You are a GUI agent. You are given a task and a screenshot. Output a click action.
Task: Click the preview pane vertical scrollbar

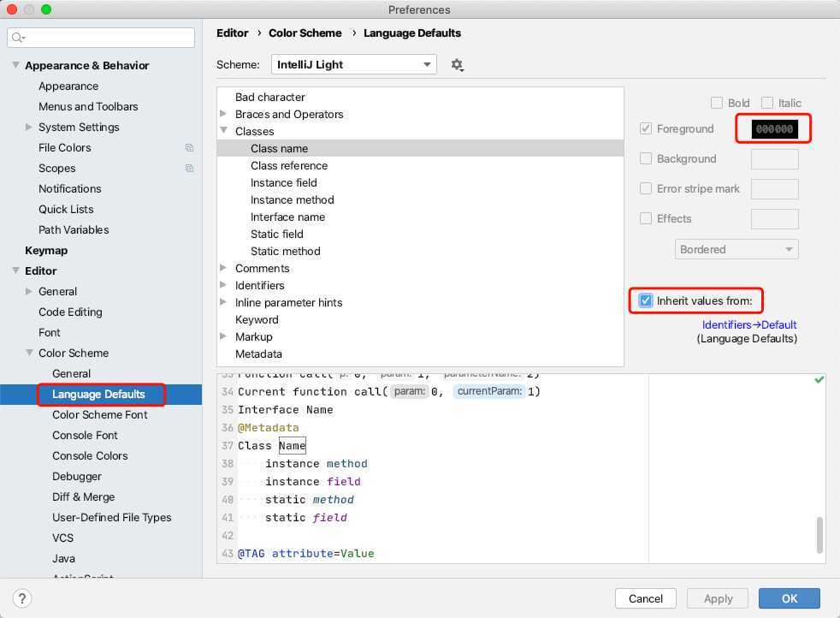[819, 535]
